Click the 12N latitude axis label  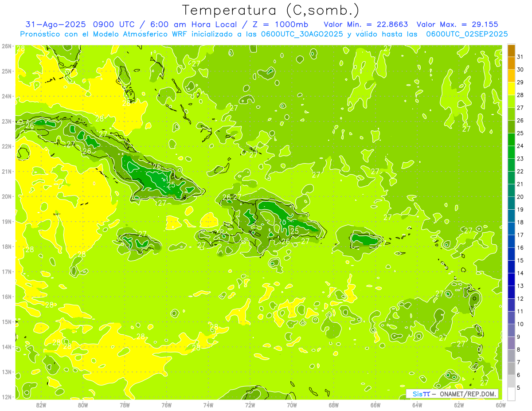(7, 397)
